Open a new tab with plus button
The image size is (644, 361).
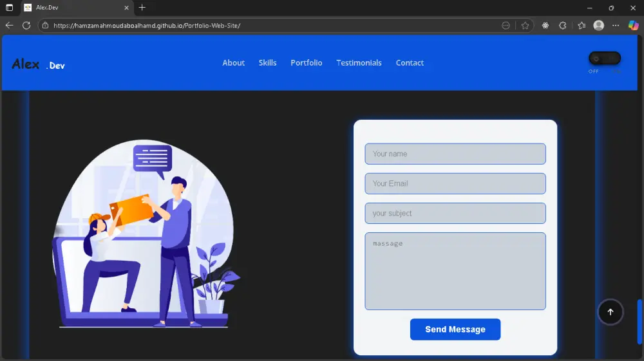[x=142, y=7]
